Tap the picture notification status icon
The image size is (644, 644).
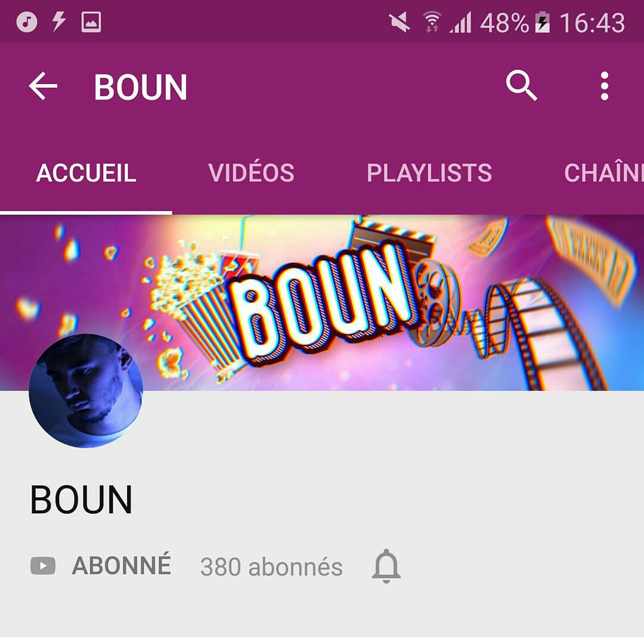pos(91,22)
